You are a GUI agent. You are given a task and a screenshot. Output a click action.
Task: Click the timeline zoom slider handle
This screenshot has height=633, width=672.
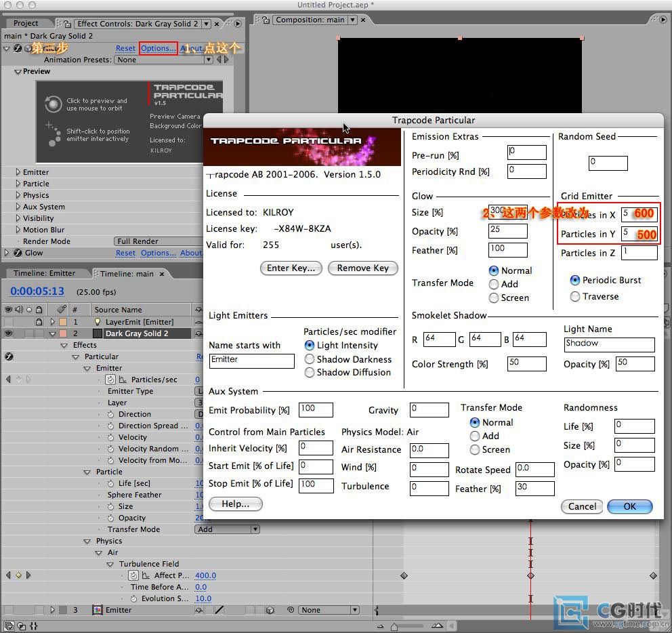click(394, 627)
